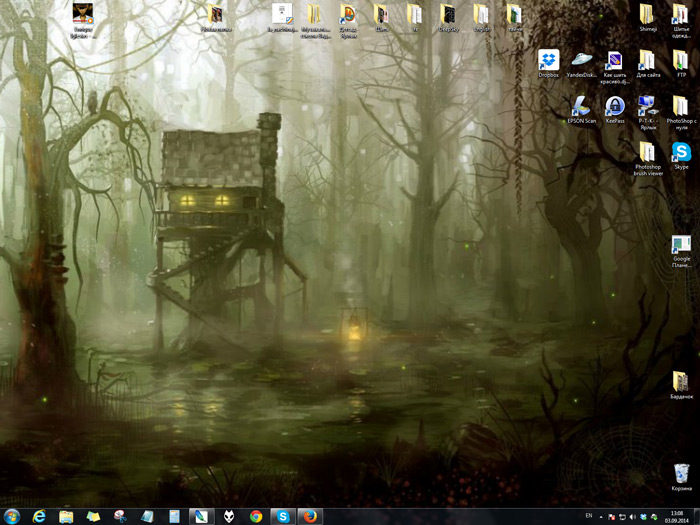Viewport: 700px width, 525px height.
Task: Open the video file thumbnail icon
Action: 83,20
